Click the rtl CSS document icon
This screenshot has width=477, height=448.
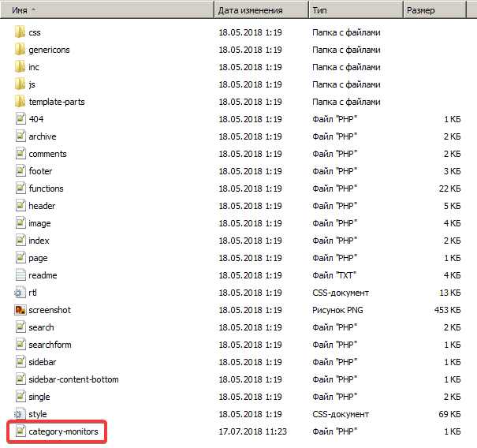pos(20,292)
